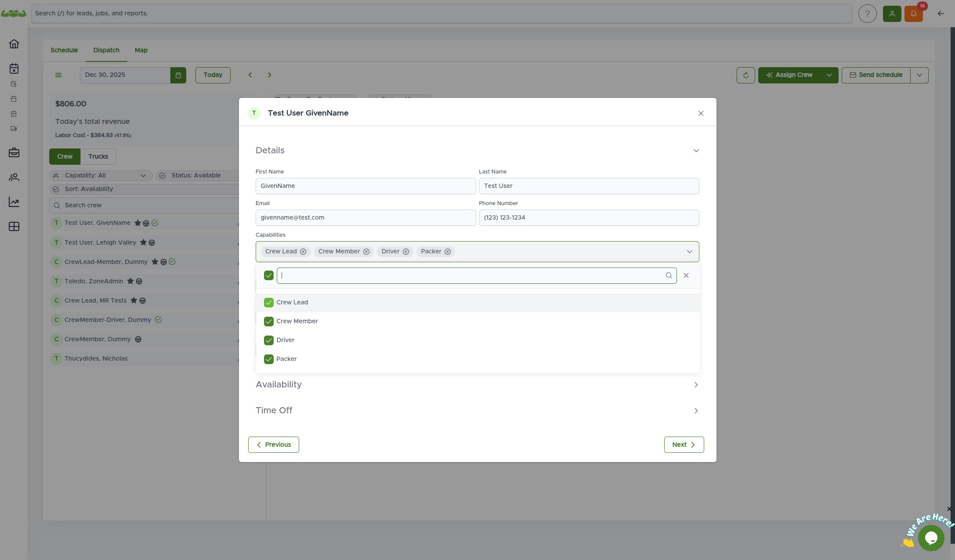Viewport: 955px width, 560px height.
Task: Open the calendar schedule sidebar icon
Action: tap(14, 69)
